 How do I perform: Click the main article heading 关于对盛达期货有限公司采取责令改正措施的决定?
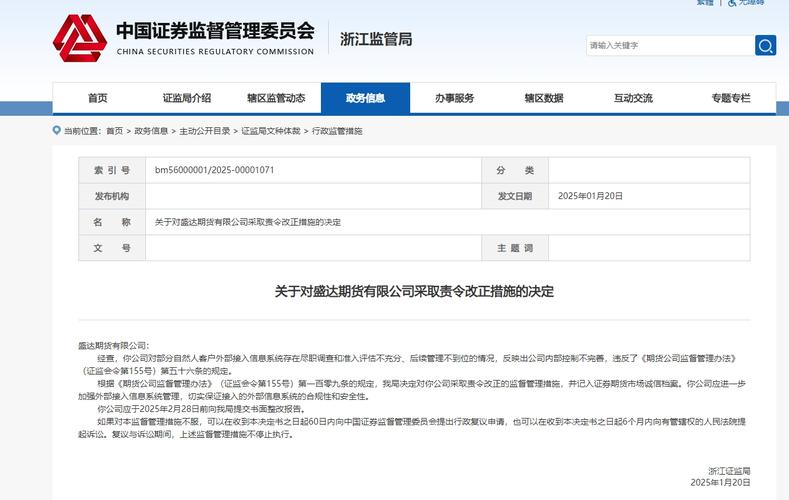point(414,291)
